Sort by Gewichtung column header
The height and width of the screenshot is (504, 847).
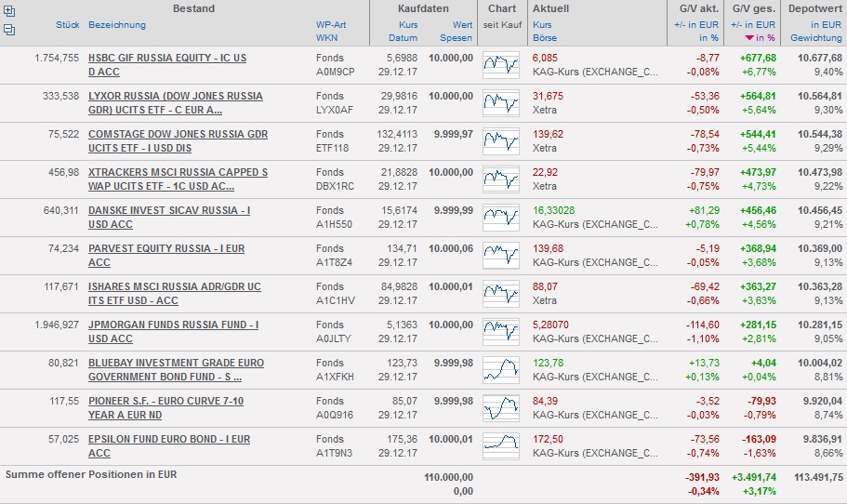pyautogui.click(x=816, y=38)
